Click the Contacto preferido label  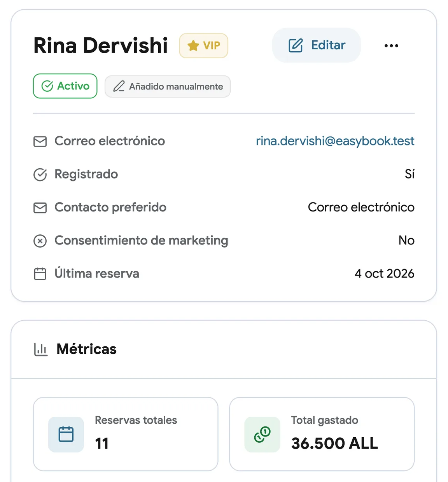coord(110,207)
